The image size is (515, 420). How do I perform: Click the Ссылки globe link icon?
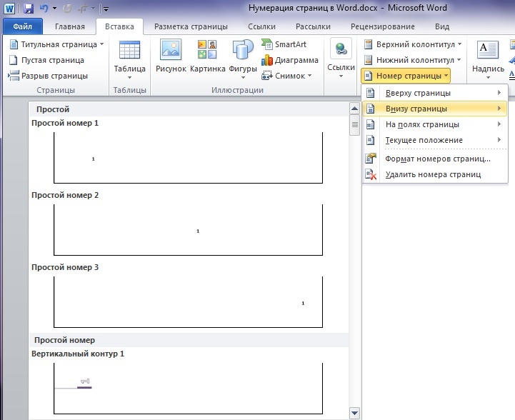341,49
